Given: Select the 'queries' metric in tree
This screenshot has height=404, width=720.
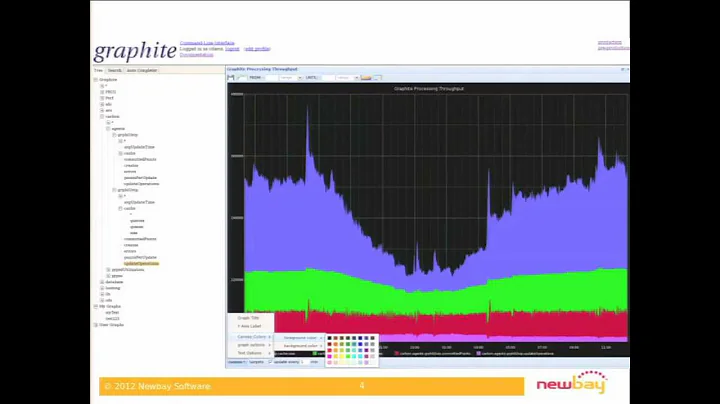Looking at the screenshot, I should tap(137, 221).
